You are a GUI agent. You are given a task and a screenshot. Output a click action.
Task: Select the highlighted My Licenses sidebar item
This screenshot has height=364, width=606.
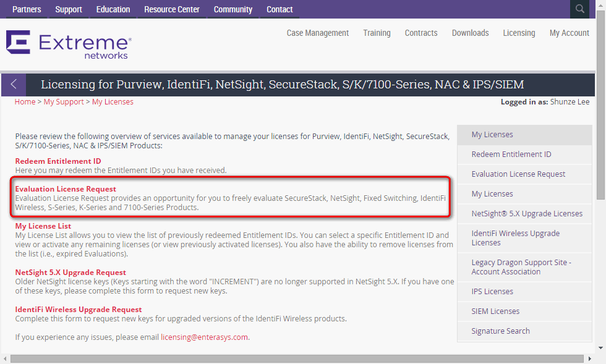(524, 135)
